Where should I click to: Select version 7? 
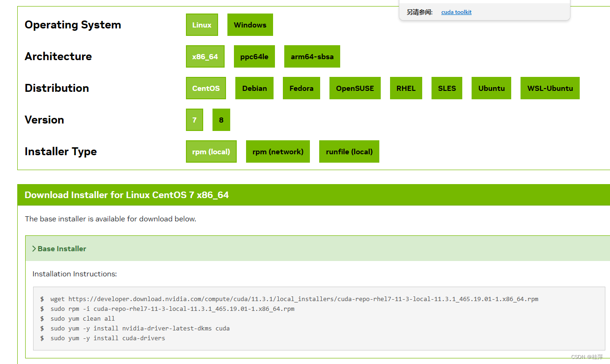[194, 120]
